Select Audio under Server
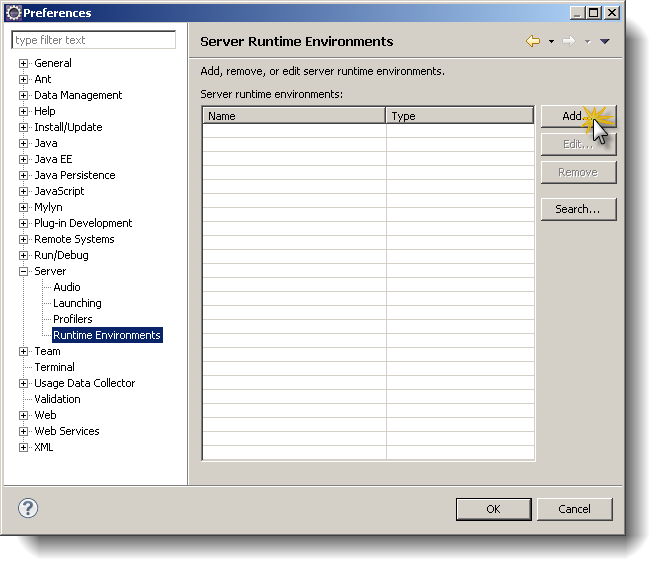This screenshot has height=576, width=666. (67, 287)
